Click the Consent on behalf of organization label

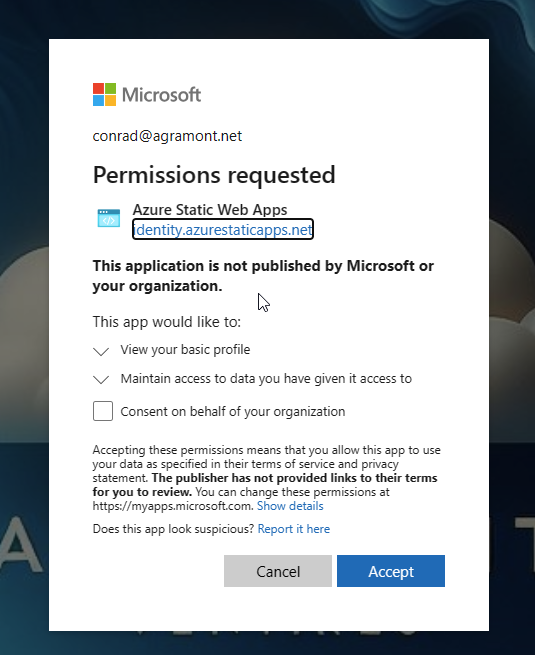(x=233, y=412)
